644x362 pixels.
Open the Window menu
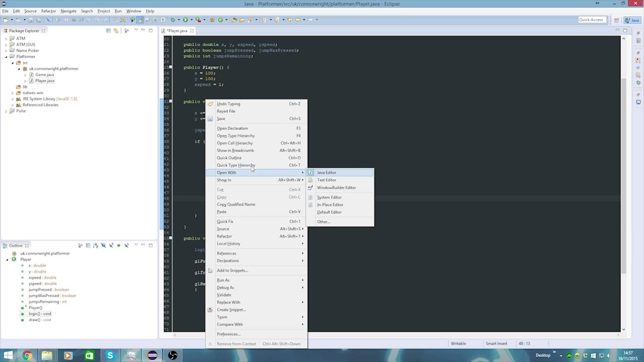pyautogui.click(x=133, y=11)
